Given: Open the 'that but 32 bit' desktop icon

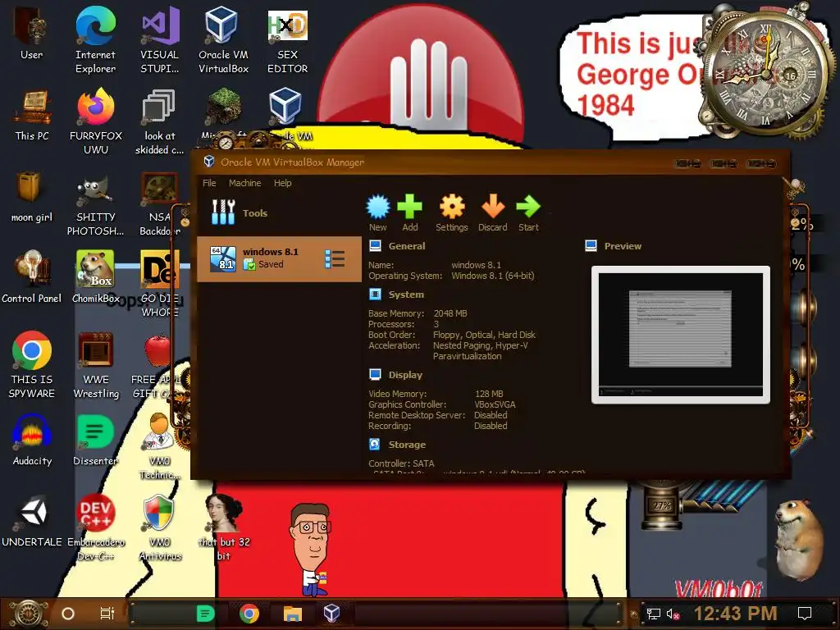Looking at the screenshot, I should 223,527.
